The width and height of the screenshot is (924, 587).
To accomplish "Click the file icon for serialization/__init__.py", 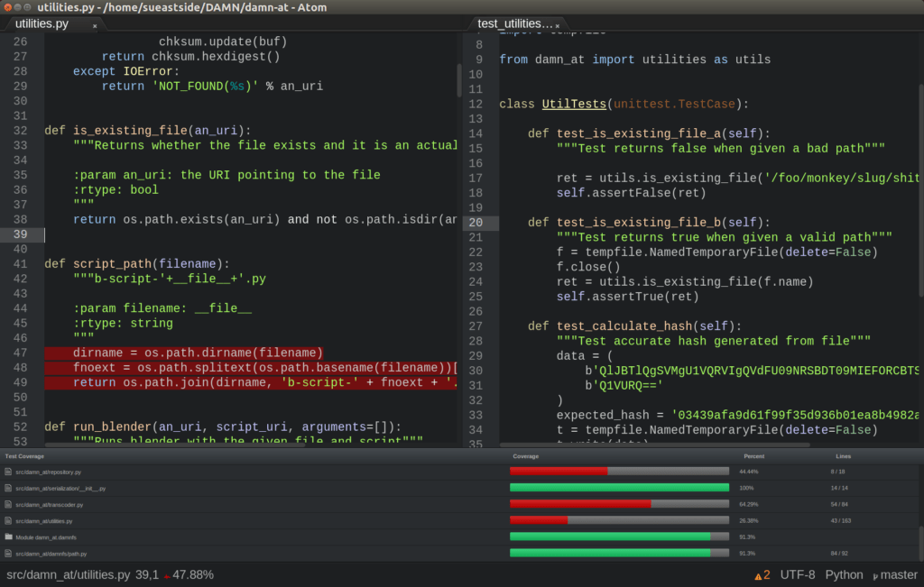I will (x=9, y=487).
